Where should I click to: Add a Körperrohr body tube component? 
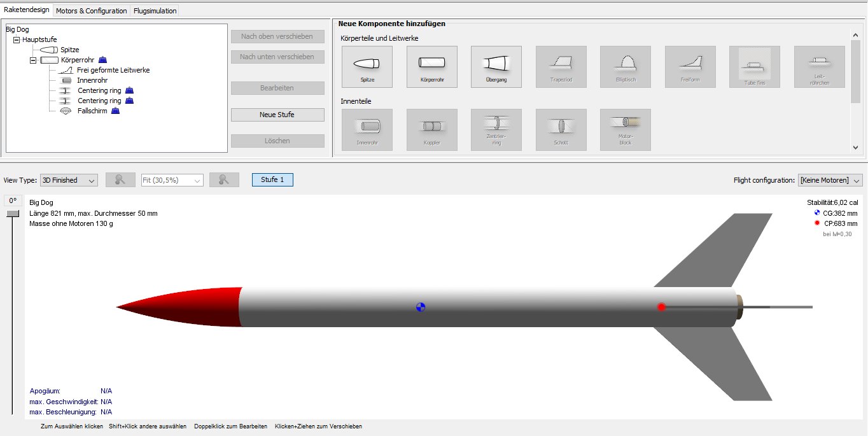coord(431,66)
